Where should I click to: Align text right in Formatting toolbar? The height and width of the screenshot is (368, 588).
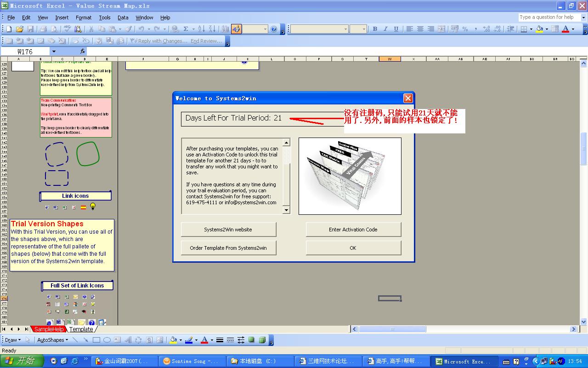click(x=430, y=29)
